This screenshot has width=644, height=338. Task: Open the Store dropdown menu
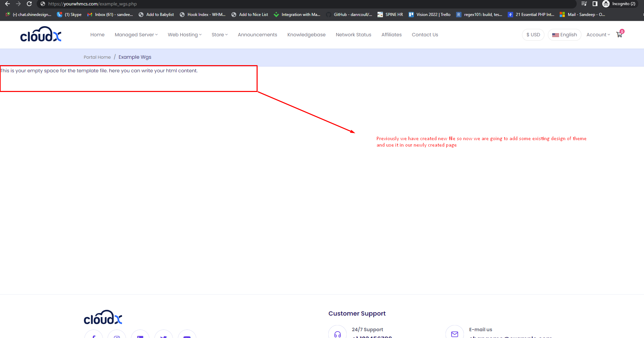(220, 35)
